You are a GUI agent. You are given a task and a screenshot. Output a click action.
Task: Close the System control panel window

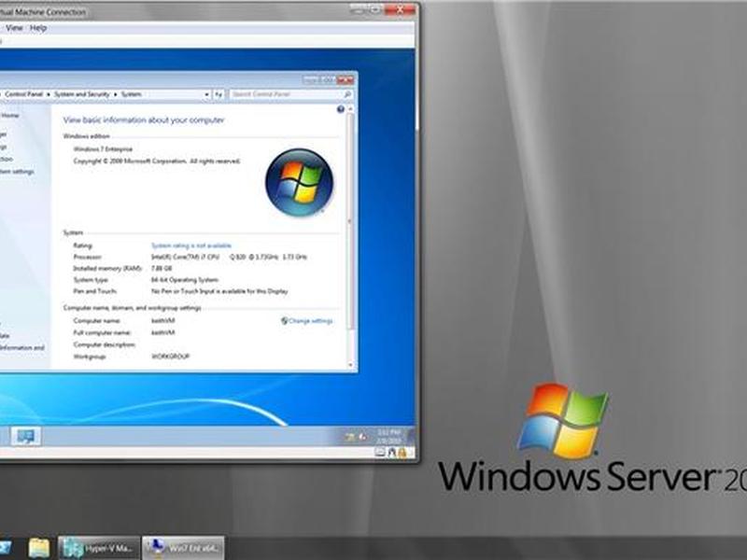pos(345,80)
